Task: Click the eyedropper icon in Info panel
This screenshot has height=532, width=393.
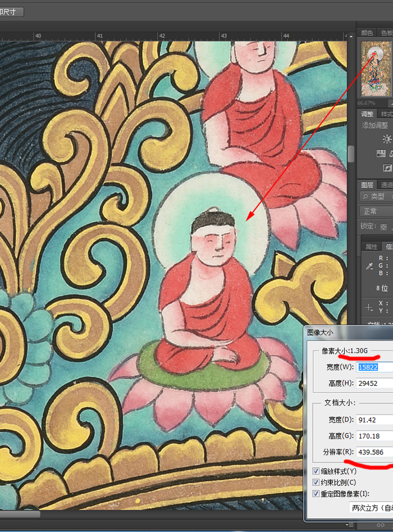Action: pyautogui.click(x=369, y=266)
